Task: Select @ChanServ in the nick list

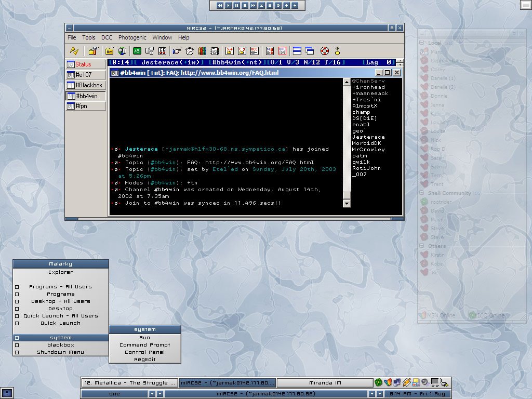Action: [x=368, y=81]
